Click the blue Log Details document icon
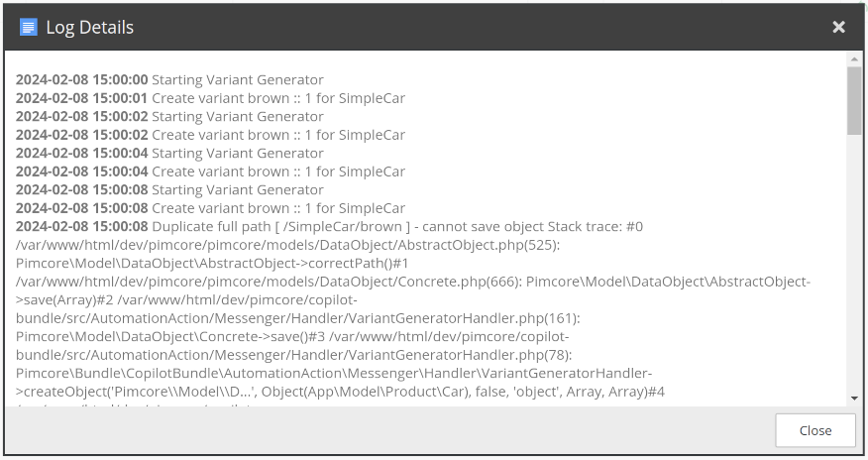868x460 pixels. 28,27
